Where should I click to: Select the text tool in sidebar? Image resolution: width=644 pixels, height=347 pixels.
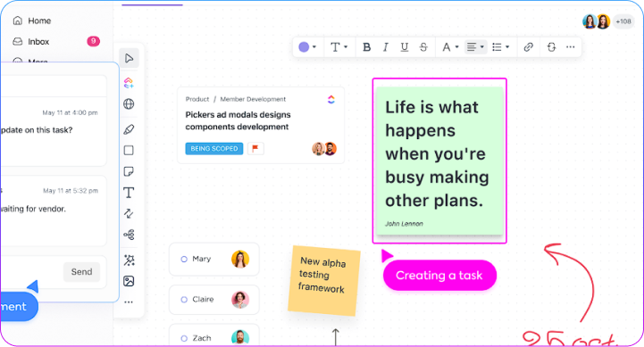tap(129, 193)
